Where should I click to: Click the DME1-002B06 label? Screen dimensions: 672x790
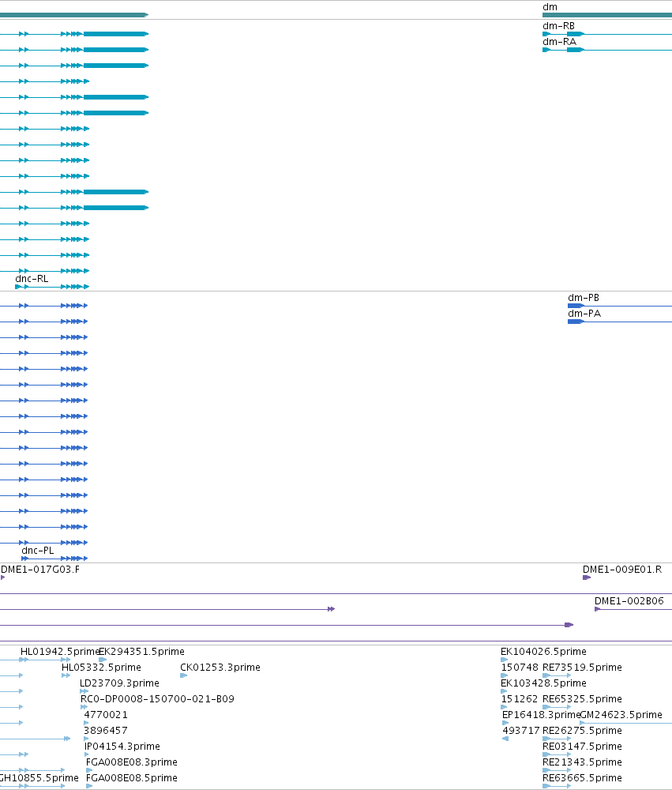629,601
